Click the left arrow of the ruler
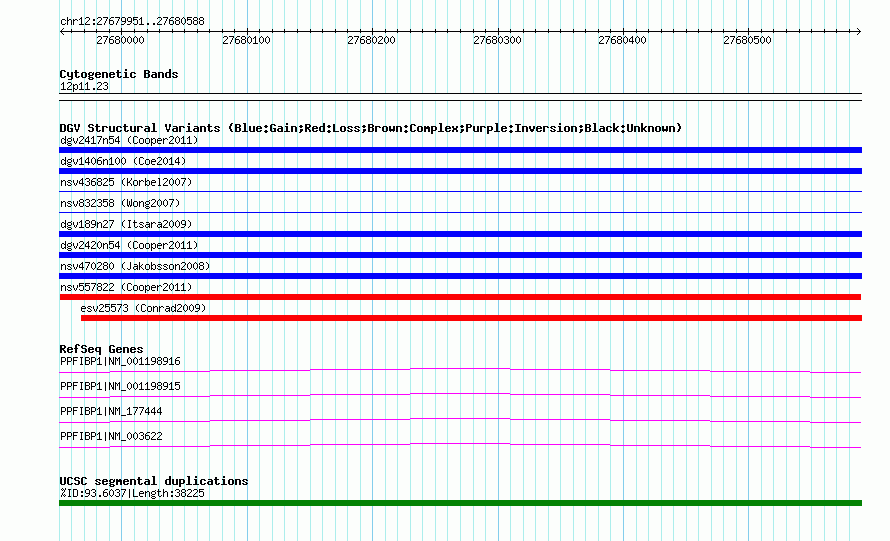Screen dimensions: 890x541 click(62, 31)
